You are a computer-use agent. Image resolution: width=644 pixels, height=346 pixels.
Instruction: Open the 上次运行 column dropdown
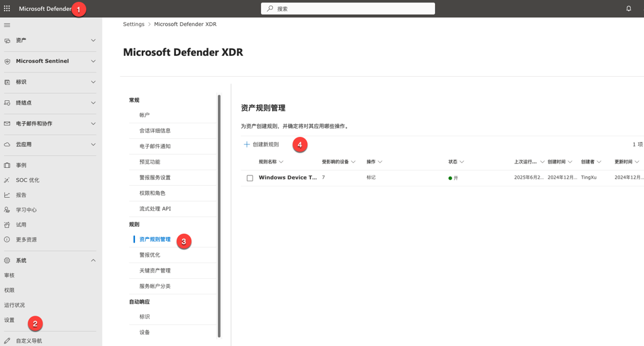pos(542,162)
